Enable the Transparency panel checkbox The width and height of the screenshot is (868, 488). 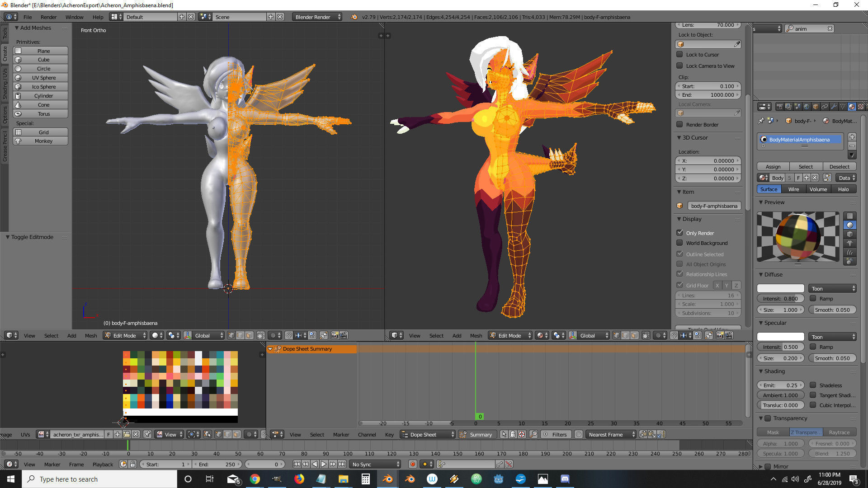pyautogui.click(x=768, y=418)
